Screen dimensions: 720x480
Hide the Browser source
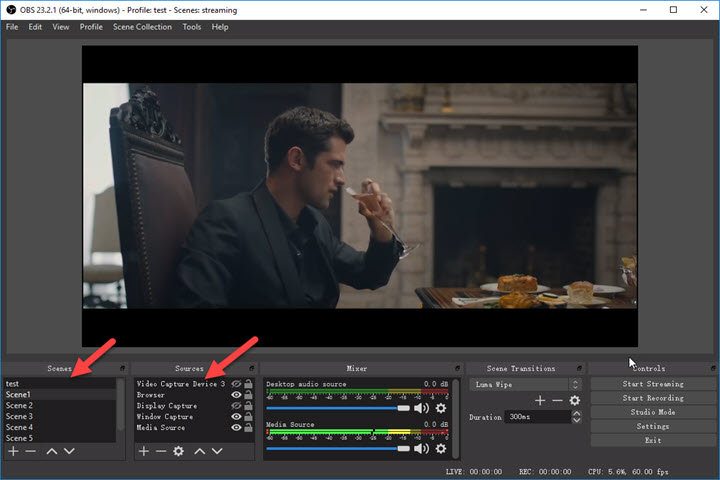(236, 395)
